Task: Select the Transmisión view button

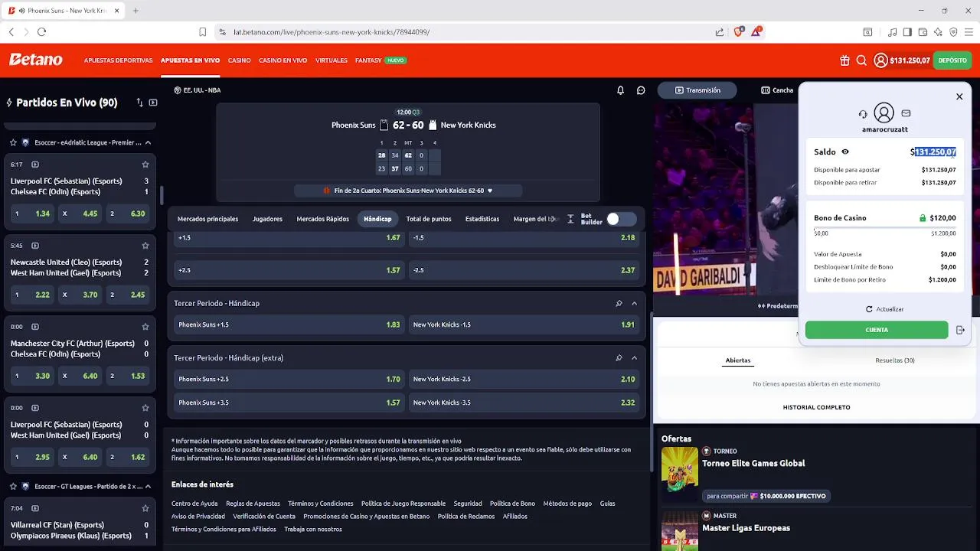Action: click(697, 90)
